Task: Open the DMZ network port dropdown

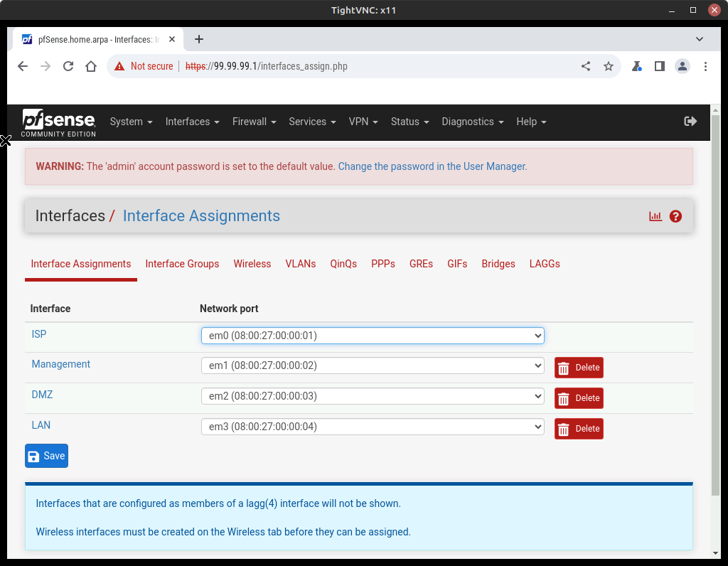Action: coord(373,396)
